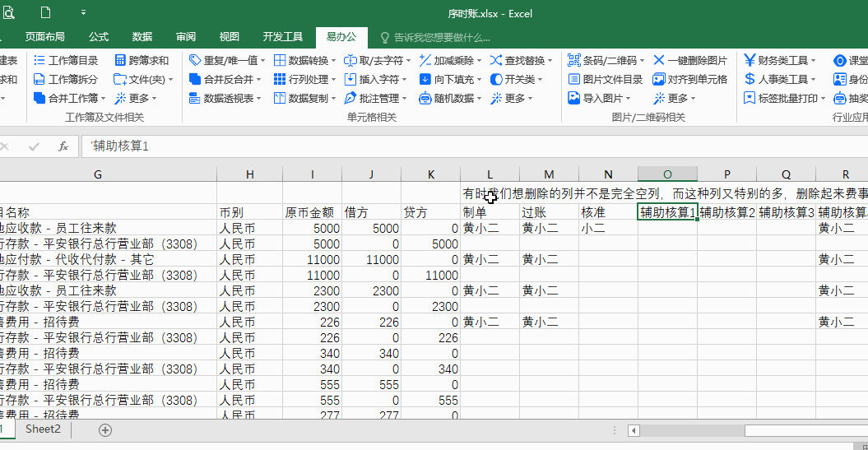Switch to 数据 tab

142,36
